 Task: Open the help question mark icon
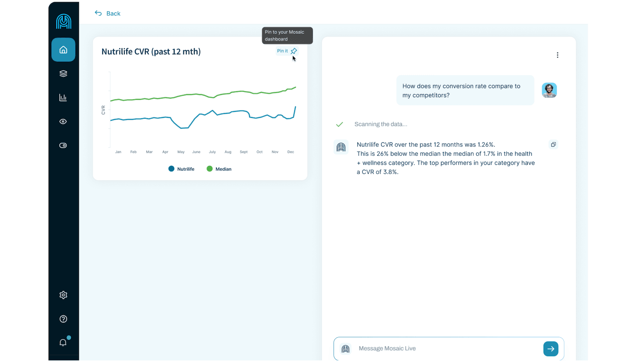click(63, 319)
